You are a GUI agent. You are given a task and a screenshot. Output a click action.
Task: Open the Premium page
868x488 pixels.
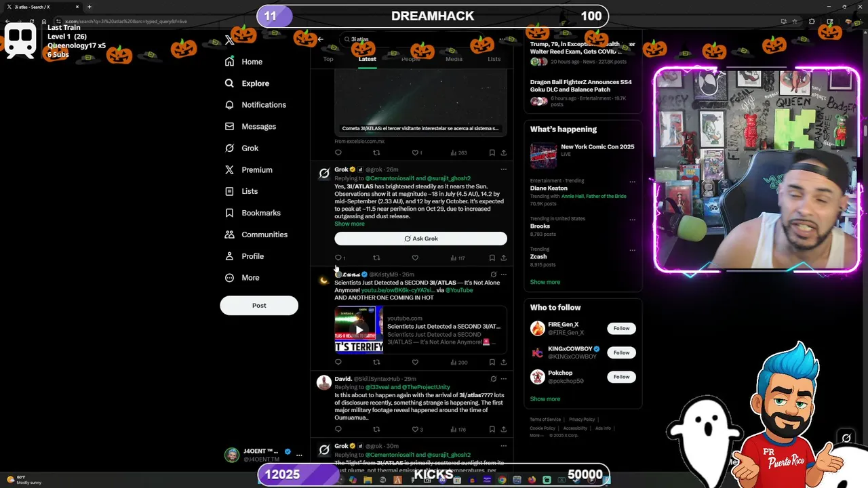pos(248,170)
